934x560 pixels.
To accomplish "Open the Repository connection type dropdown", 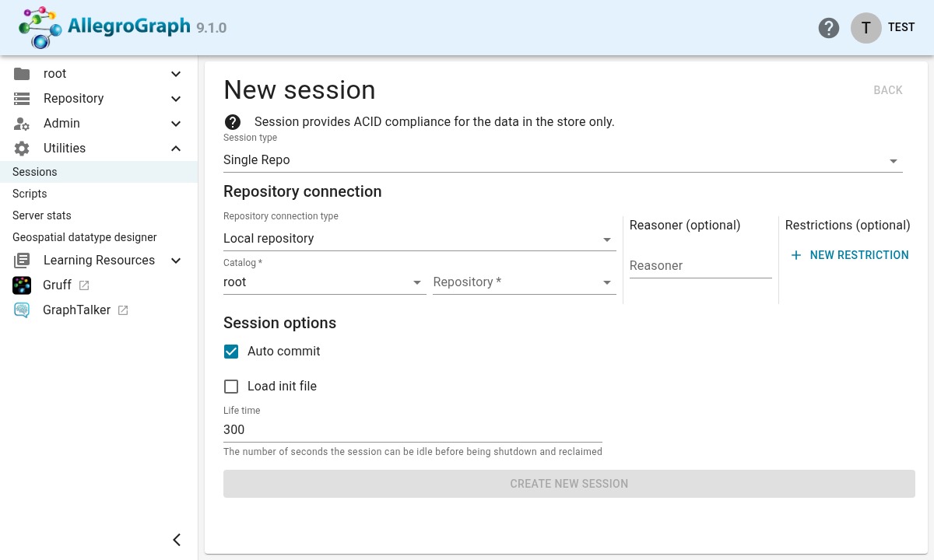I will click(x=420, y=239).
